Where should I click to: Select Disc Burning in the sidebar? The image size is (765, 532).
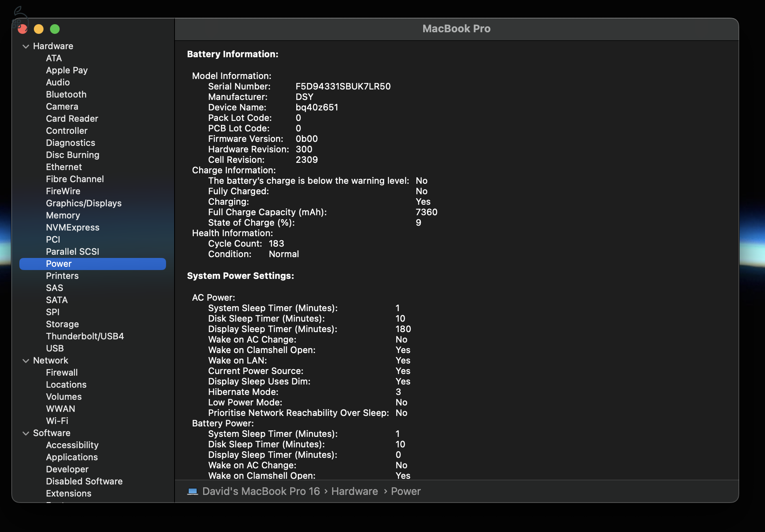[73, 155]
